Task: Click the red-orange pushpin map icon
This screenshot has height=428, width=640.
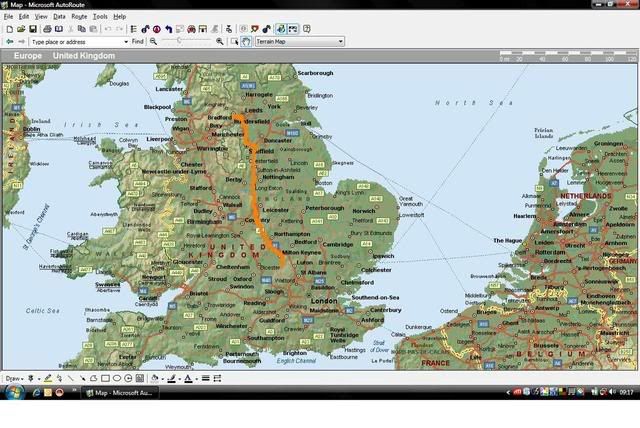Action: (255, 29)
